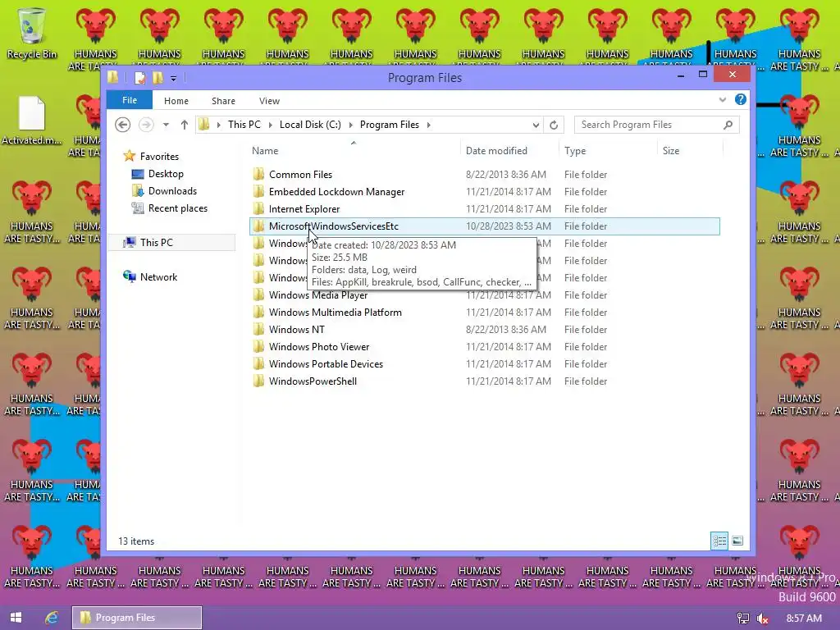Open the Share ribbon tab
This screenshot has width=840, height=630.
pos(223,101)
